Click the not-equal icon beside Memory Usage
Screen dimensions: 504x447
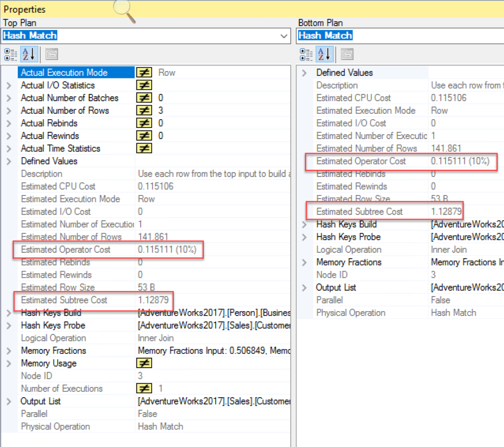144,363
